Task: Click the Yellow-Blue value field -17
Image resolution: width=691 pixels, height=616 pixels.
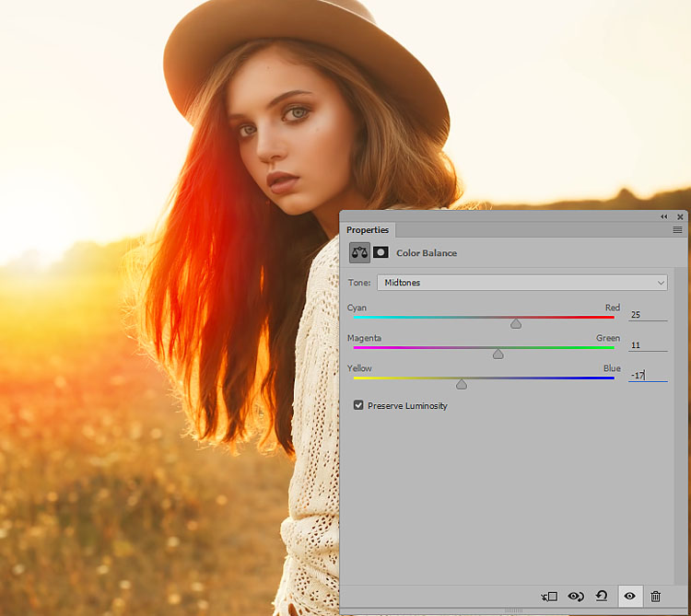Action: [x=648, y=375]
